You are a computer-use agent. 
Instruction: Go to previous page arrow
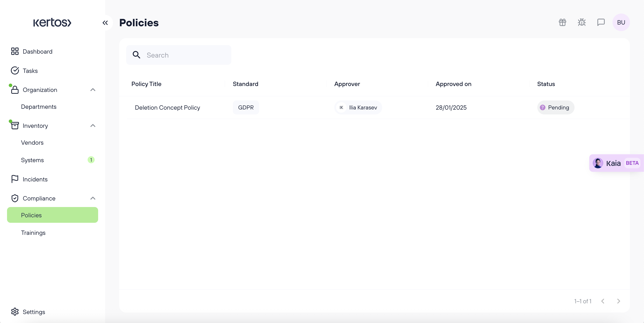(603, 301)
